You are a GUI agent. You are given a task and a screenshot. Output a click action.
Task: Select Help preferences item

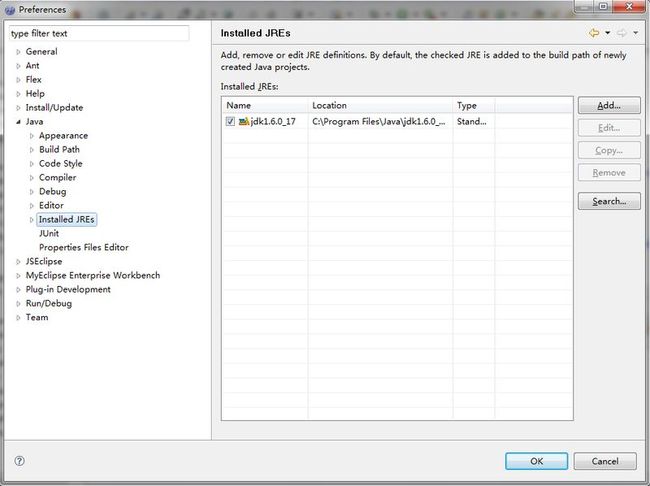click(35, 93)
